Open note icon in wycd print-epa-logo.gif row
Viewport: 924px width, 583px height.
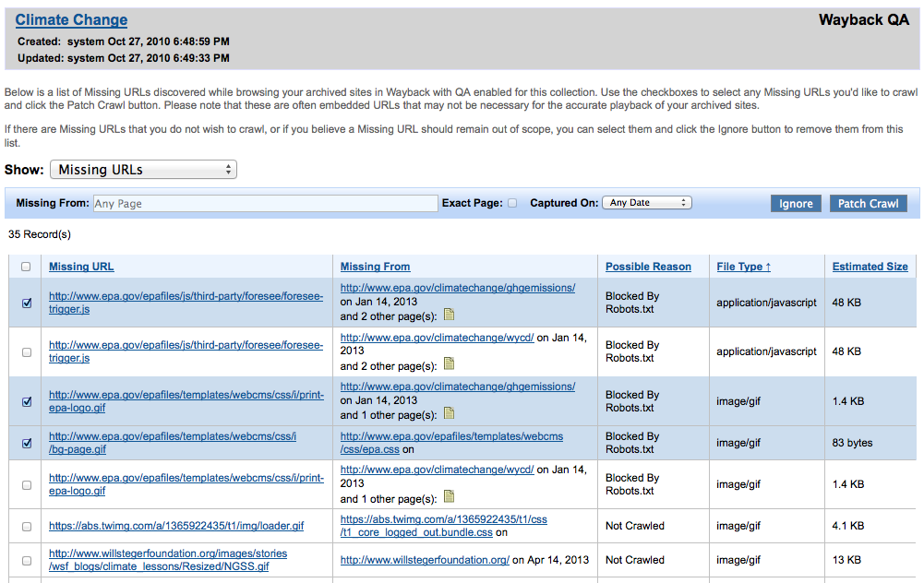pos(449,496)
